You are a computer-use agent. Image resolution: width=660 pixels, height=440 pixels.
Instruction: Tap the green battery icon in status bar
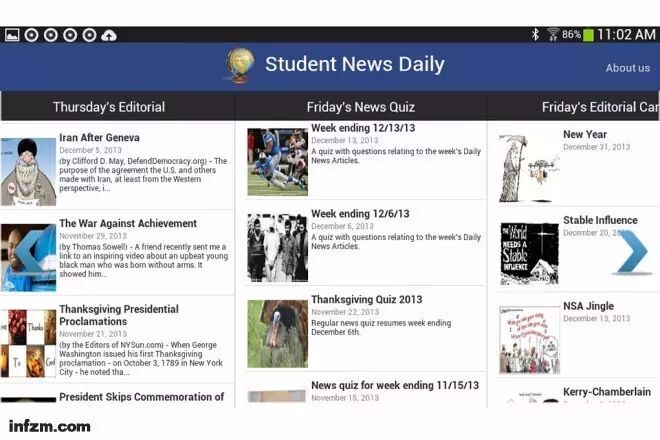coord(588,35)
